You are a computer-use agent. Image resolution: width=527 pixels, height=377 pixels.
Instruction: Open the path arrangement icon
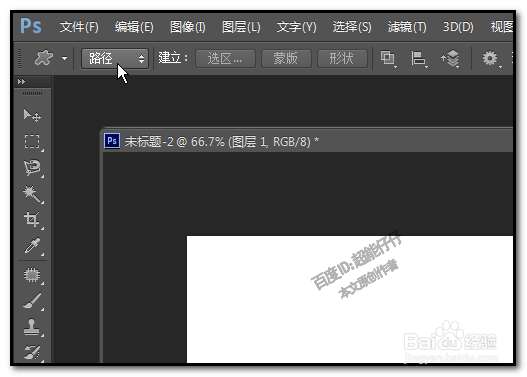tap(450, 59)
